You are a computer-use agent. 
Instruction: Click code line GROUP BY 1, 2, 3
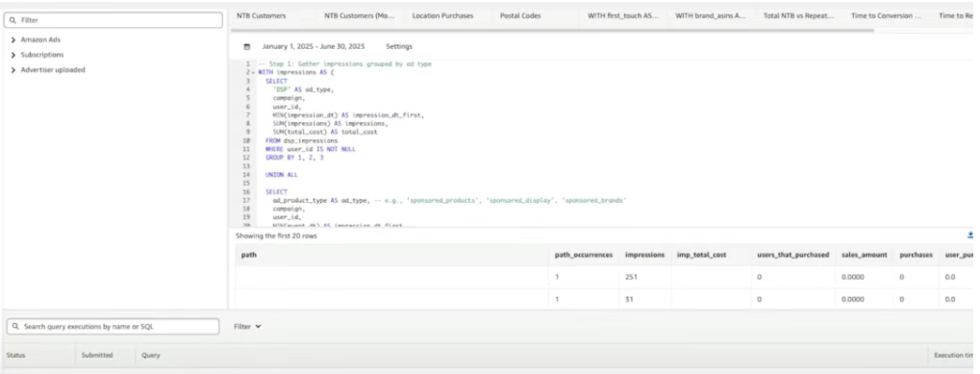[x=294, y=158]
